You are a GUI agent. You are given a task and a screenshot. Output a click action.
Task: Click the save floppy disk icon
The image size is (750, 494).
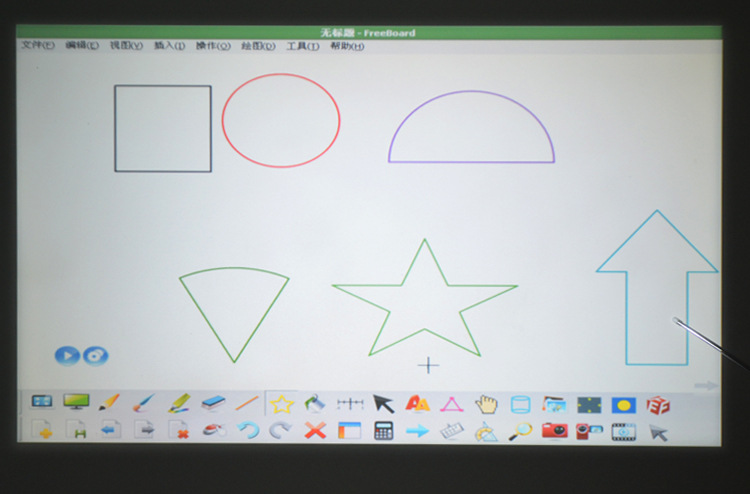[77, 431]
